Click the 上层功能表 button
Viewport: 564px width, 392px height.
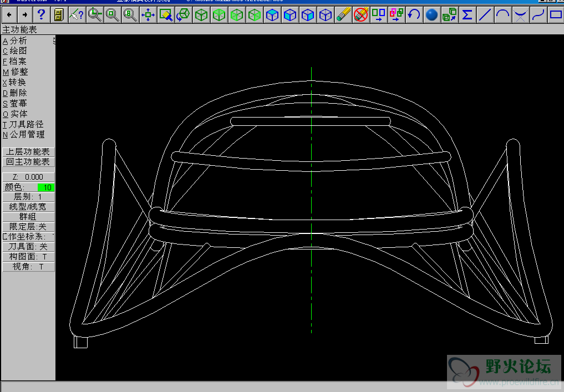coord(28,152)
